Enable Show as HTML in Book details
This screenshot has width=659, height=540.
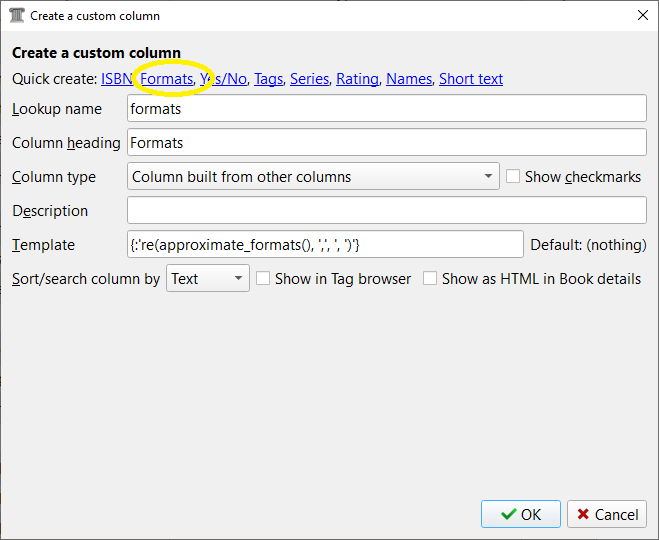tap(430, 279)
